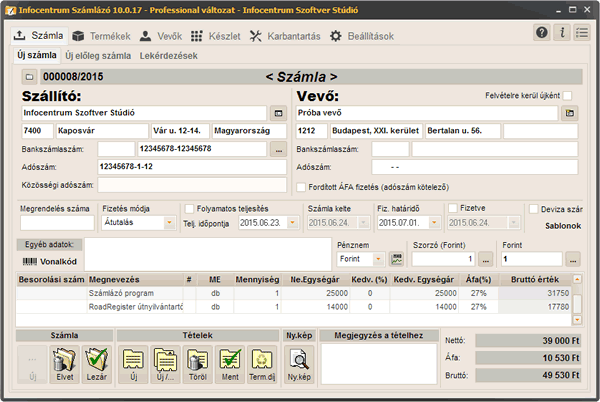The width and height of the screenshot is (600, 402).
Task: Click the Vonalkód barcode button
Action: click(x=49, y=259)
